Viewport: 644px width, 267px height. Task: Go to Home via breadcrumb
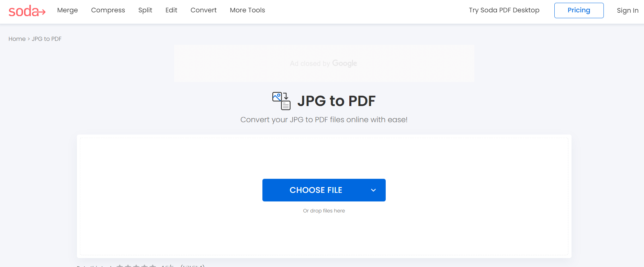[x=17, y=39]
